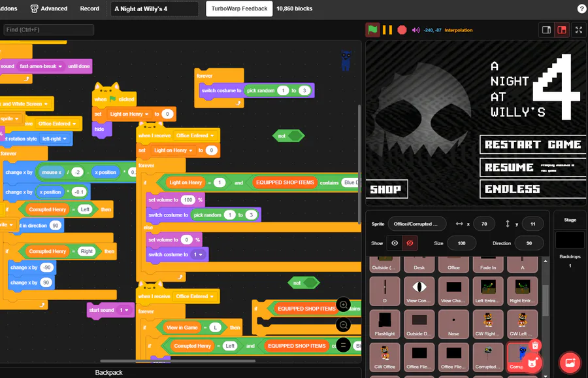The height and width of the screenshot is (378, 588).
Task: Zoom in on the block workspace
Action: [343, 305]
